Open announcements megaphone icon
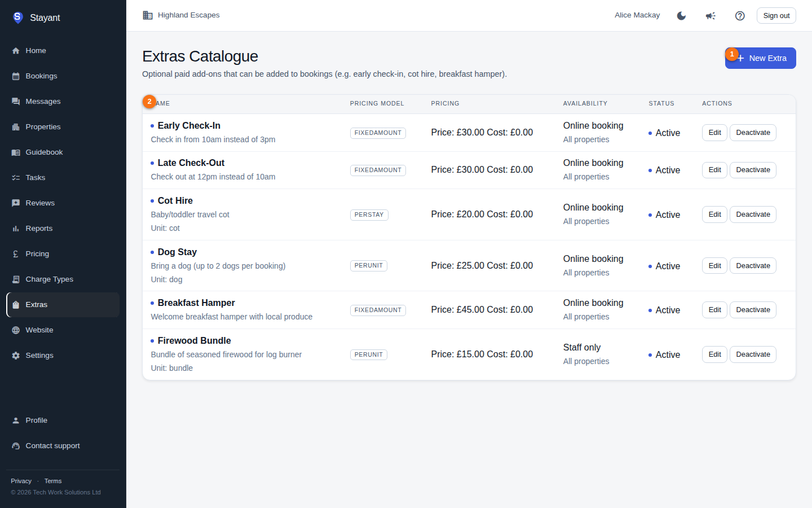812x508 pixels. pos(710,16)
